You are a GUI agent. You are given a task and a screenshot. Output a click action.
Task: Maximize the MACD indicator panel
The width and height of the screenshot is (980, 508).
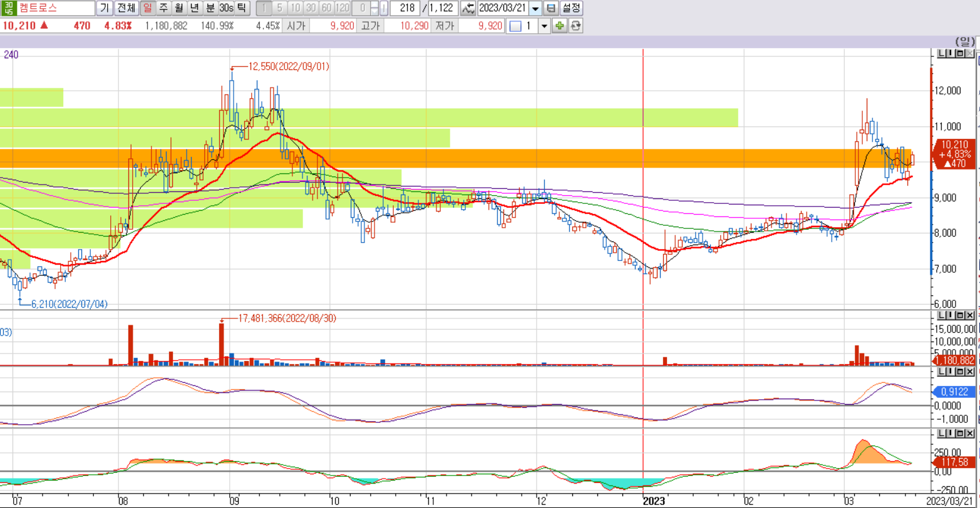coord(959,371)
